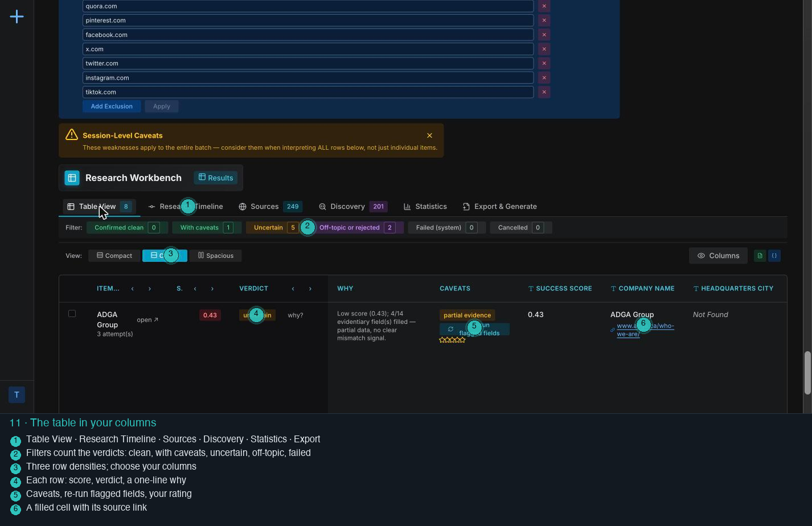Remove the tiktok.com exclusion

pos(544,92)
